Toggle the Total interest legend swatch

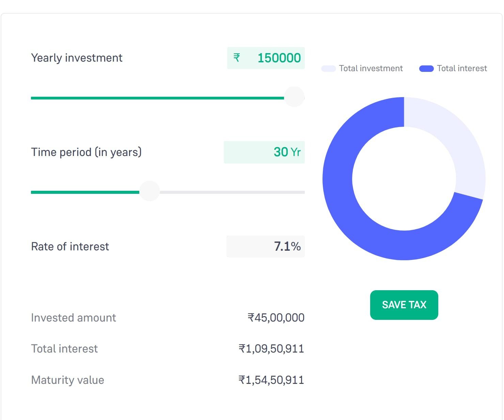click(426, 69)
